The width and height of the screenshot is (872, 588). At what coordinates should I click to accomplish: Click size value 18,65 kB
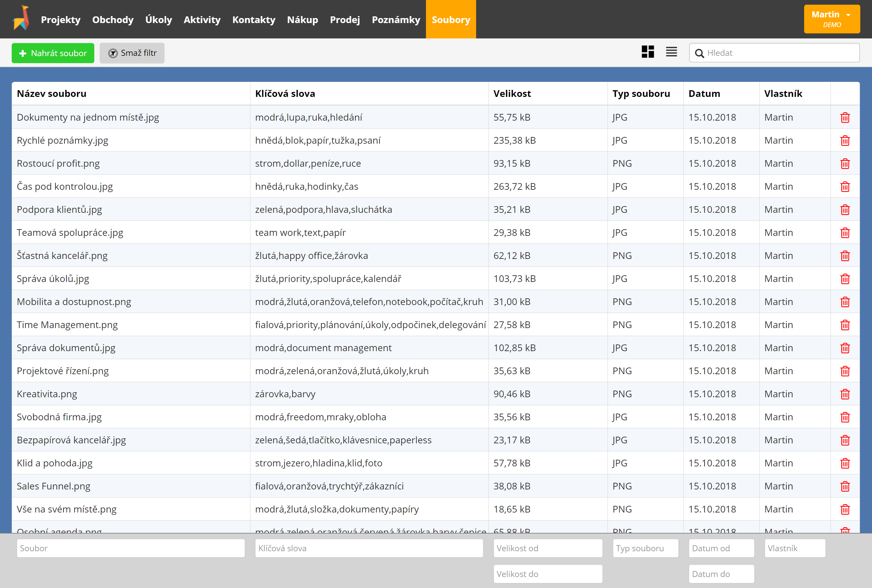pos(512,509)
